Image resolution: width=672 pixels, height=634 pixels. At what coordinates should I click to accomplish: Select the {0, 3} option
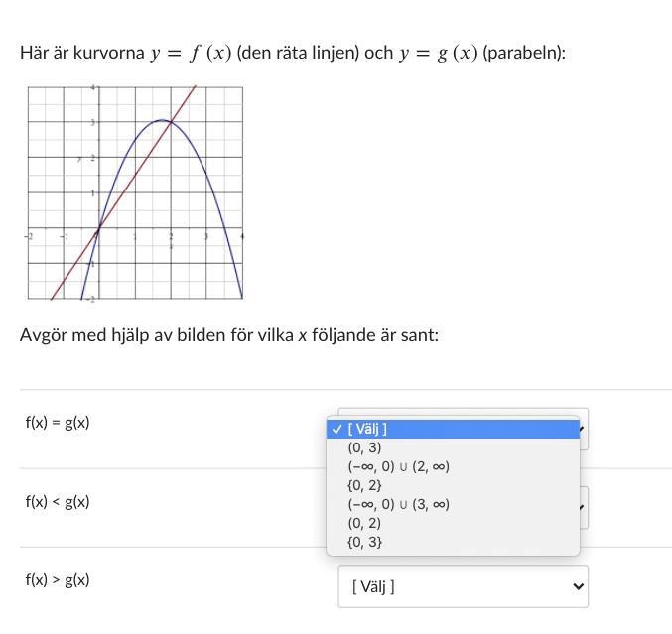tap(364, 542)
